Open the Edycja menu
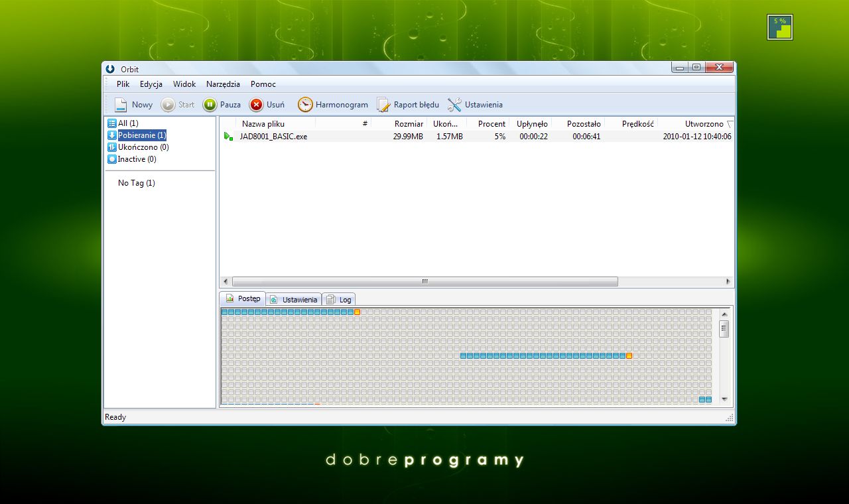Screen dimensions: 849x504 point(151,84)
